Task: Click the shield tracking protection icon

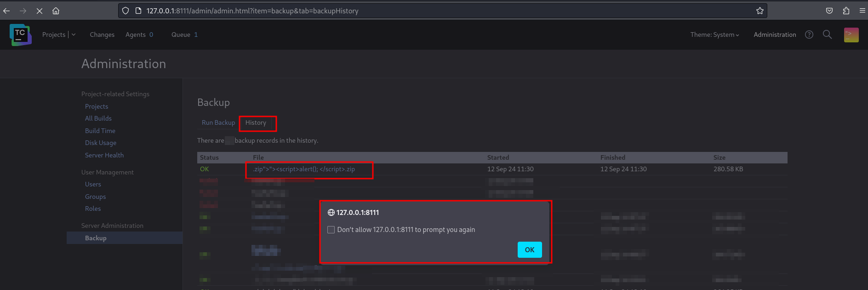Action: point(126,11)
